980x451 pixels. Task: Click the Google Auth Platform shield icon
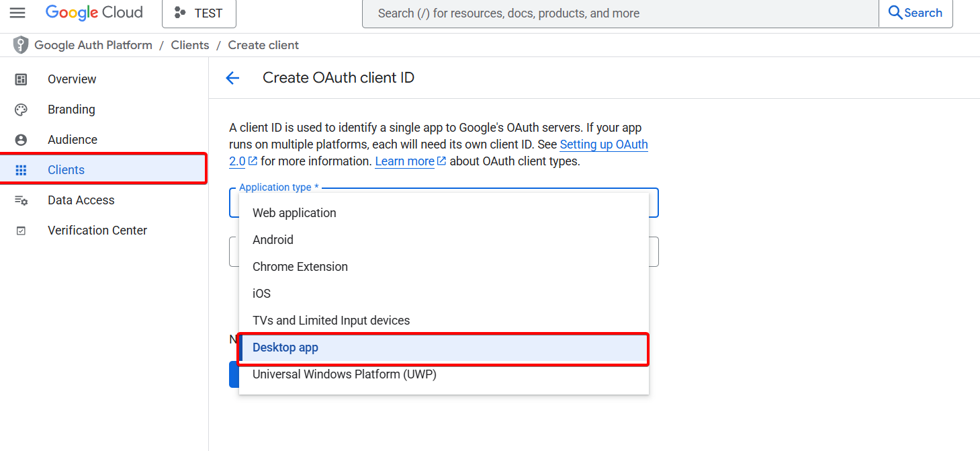21,45
